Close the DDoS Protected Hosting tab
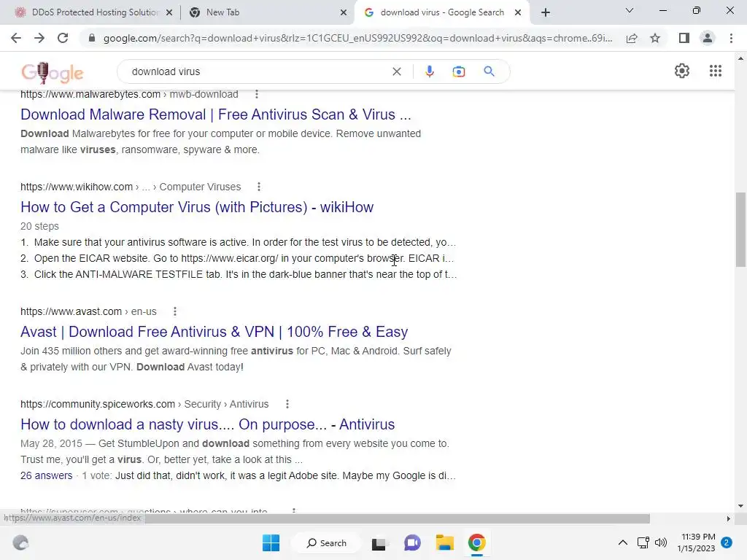This screenshot has height=560, width=747. click(x=169, y=13)
